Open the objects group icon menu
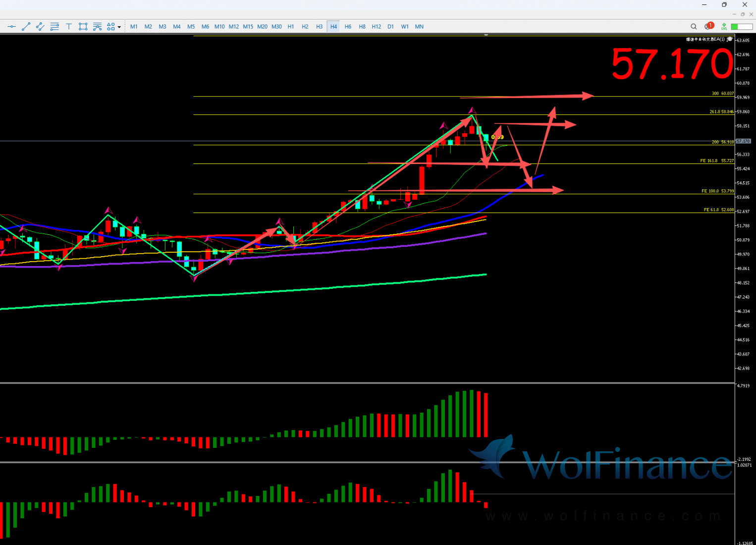 click(x=110, y=27)
